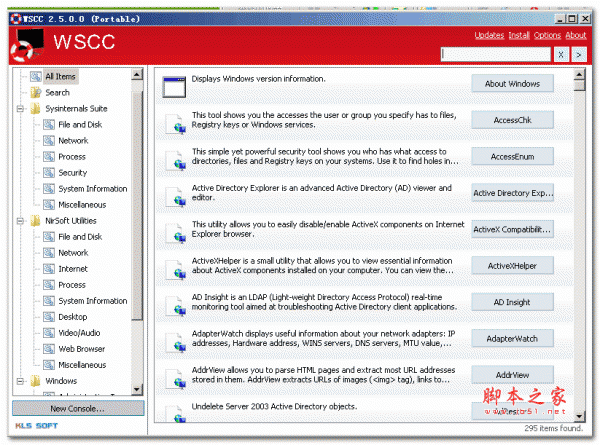The width and height of the screenshot is (600, 445).
Task: Click the '295 items found.' status text
Action: click(x=554, y=428)
